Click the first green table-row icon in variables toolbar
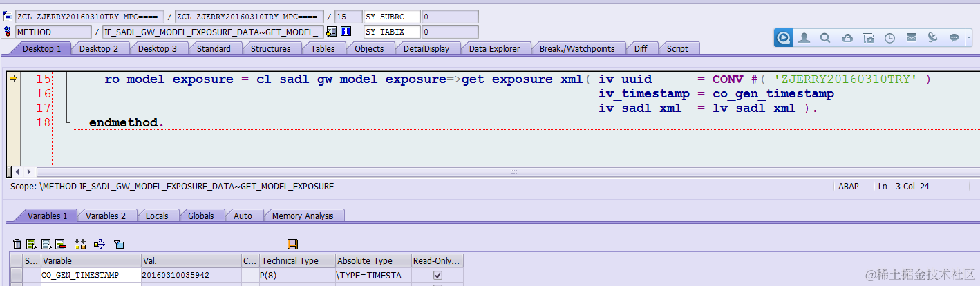The height and width of the screenshot is (286, 980). pyautogui.click(x=31, y=244)
